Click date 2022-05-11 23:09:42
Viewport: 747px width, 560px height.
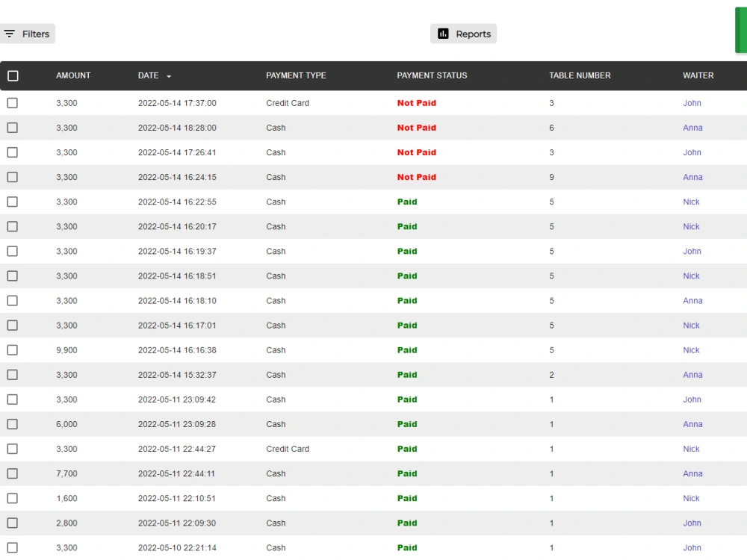[177, 399]
